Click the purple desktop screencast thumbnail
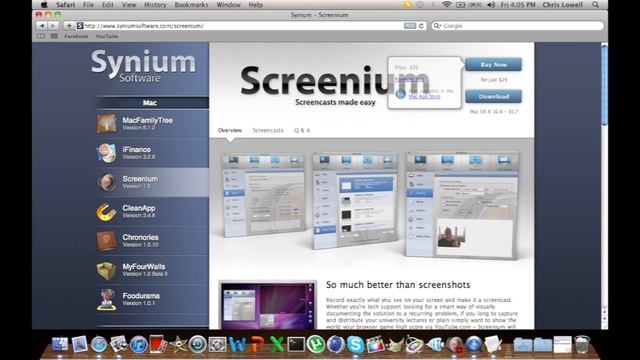The image size is (640, 360). coord(268,305)
